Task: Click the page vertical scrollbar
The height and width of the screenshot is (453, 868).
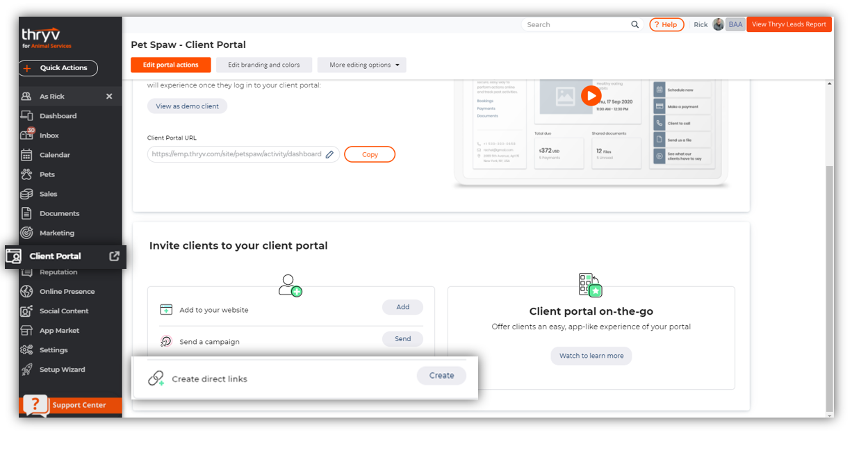Action: coord(828,288)
